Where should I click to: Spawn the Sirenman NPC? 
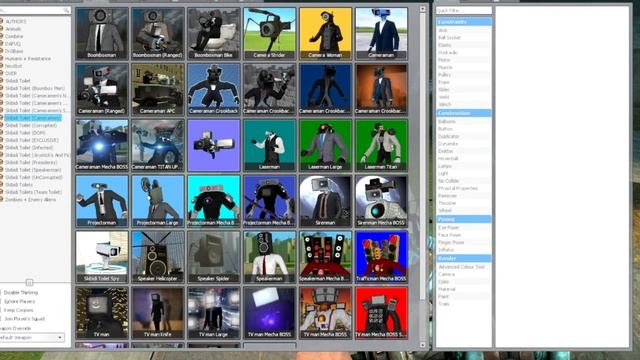click(x=325, y=201)
